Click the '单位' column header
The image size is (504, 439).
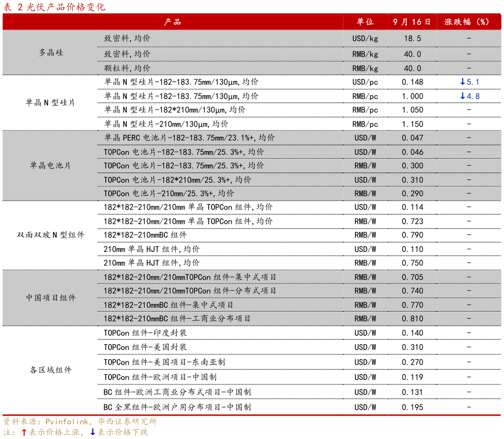point(365,22)
